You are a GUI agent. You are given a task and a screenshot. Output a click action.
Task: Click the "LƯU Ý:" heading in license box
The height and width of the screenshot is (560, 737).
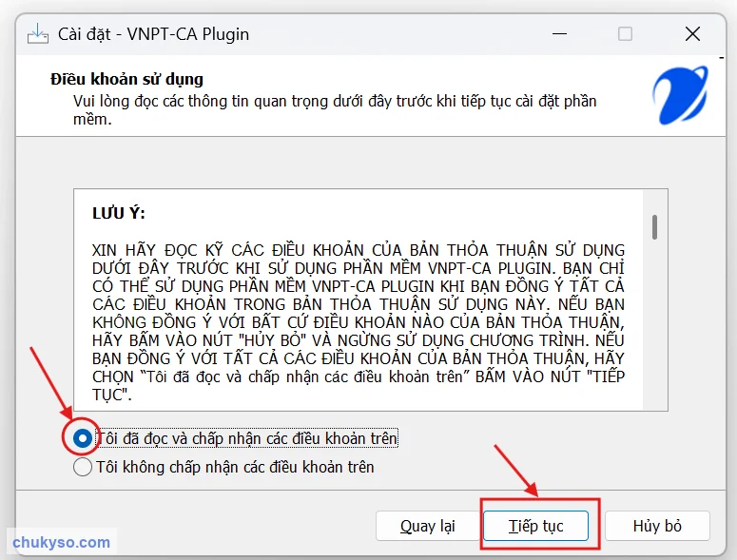(119, 213)
